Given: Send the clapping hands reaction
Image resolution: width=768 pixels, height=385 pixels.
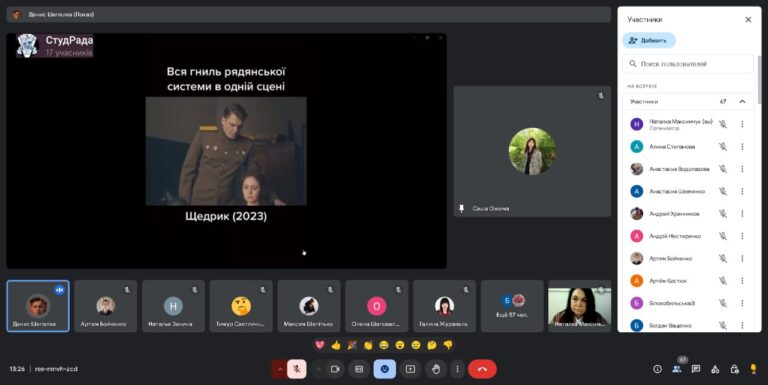Looking at the screenshot, I should (x=368, y=345).
